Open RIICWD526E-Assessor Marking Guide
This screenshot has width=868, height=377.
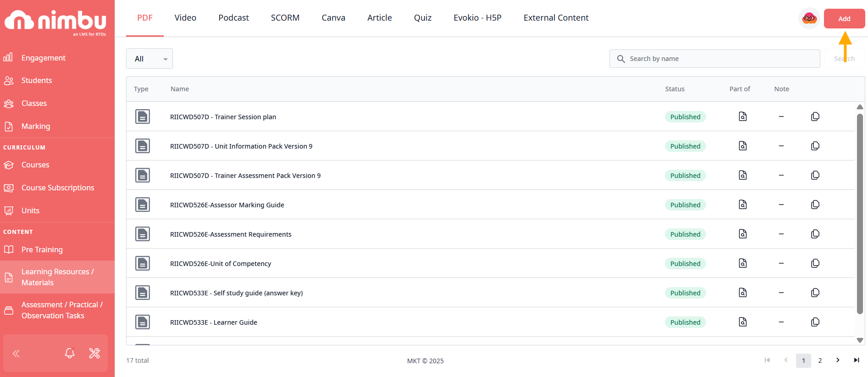[227, 205]
